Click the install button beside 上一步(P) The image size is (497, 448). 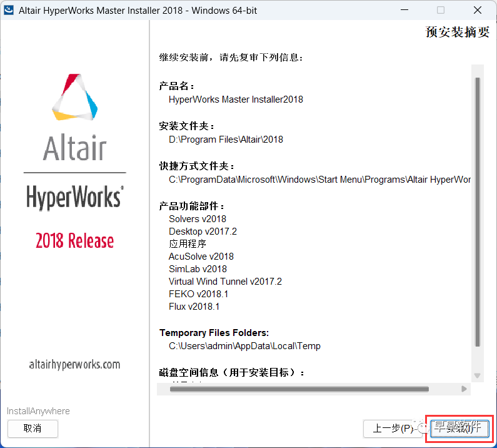pyautogui.click(x=459, y=429)
